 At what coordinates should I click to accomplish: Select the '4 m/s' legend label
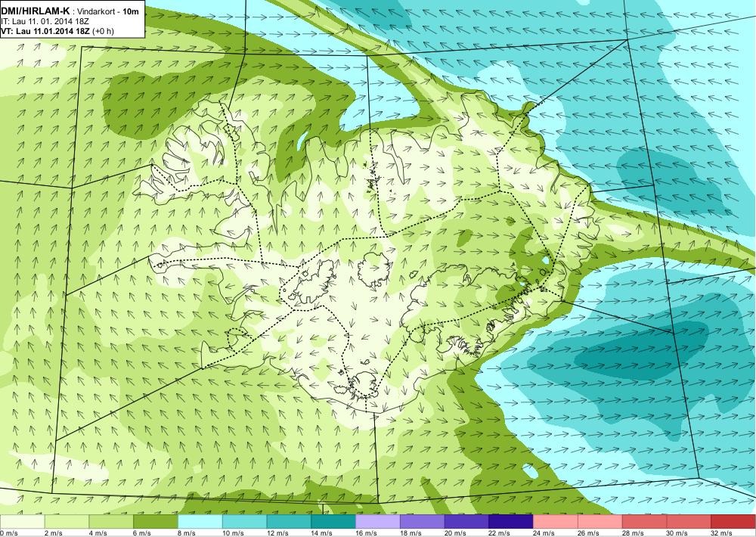(x=98, y=533)
